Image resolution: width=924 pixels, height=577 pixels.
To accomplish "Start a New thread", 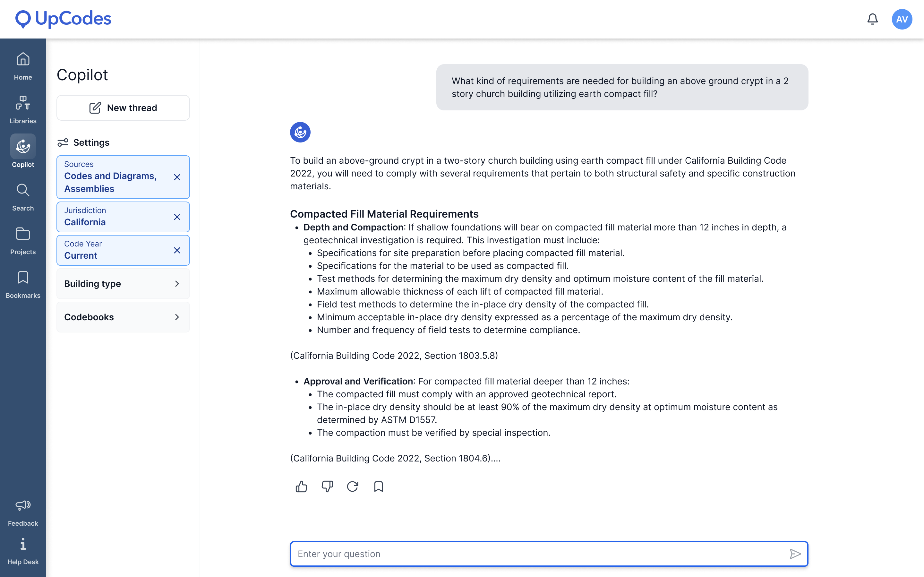I will tap(123, 108).
